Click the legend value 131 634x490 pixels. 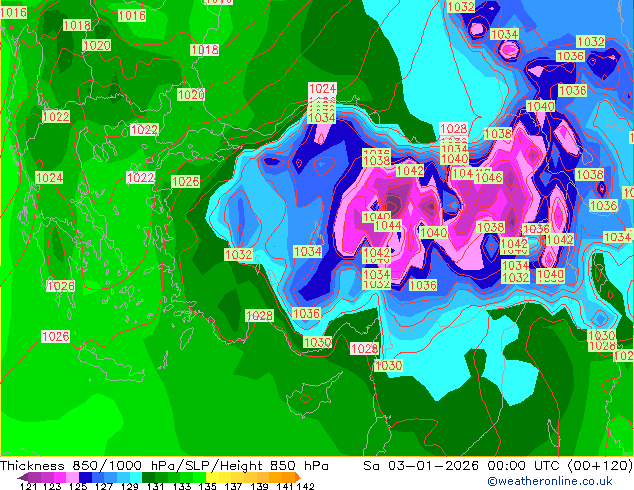coord(155,486)
